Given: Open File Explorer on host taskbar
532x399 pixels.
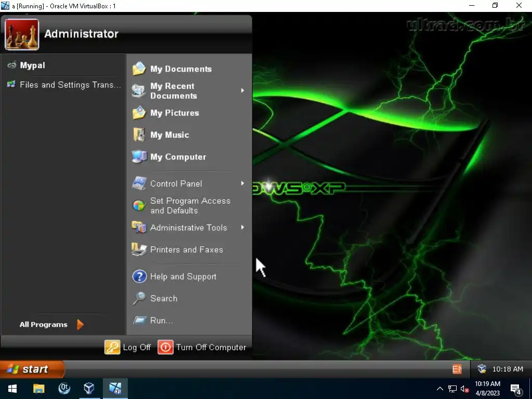Looking at the screenshot, I should pyautogui.click(x=38, y=389).
